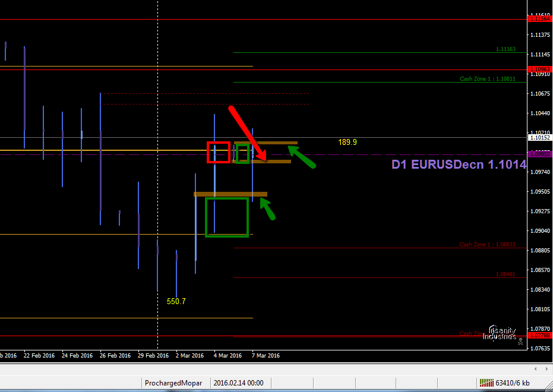This screenshot has width=553, height=392.
Task: Click the 22 Feb 2016 date label
Action: 39,355
